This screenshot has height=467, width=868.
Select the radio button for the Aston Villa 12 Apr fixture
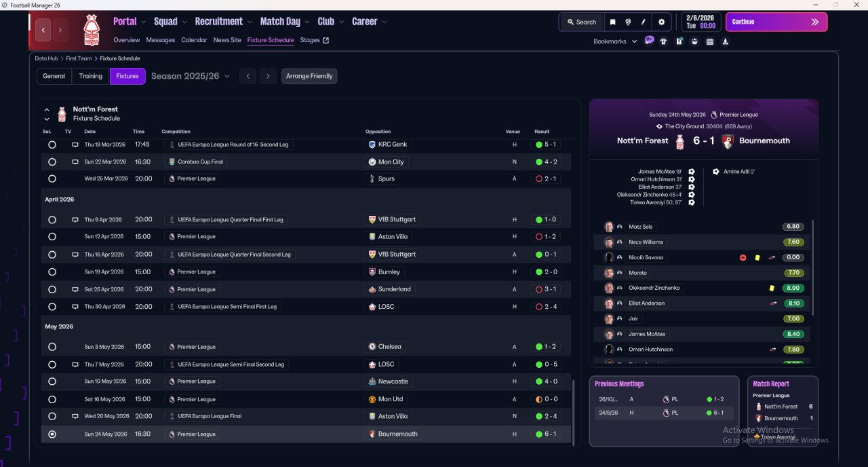(x=52, y=237)
